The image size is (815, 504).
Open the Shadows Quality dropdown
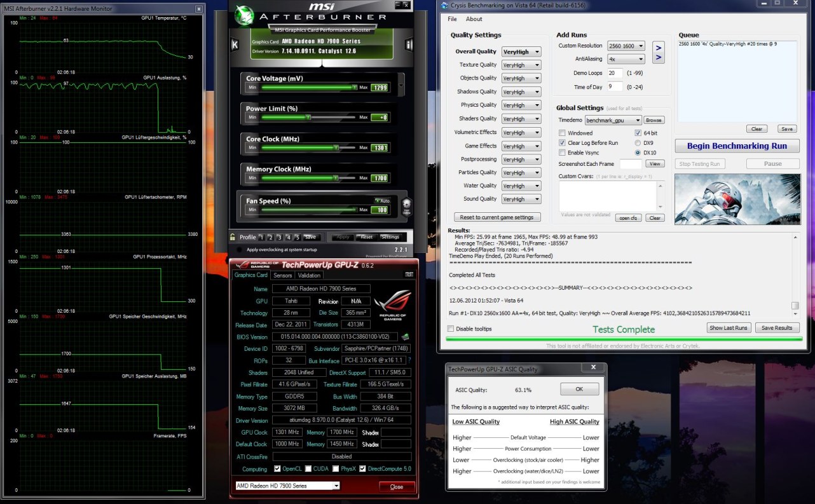coord(521,92)
